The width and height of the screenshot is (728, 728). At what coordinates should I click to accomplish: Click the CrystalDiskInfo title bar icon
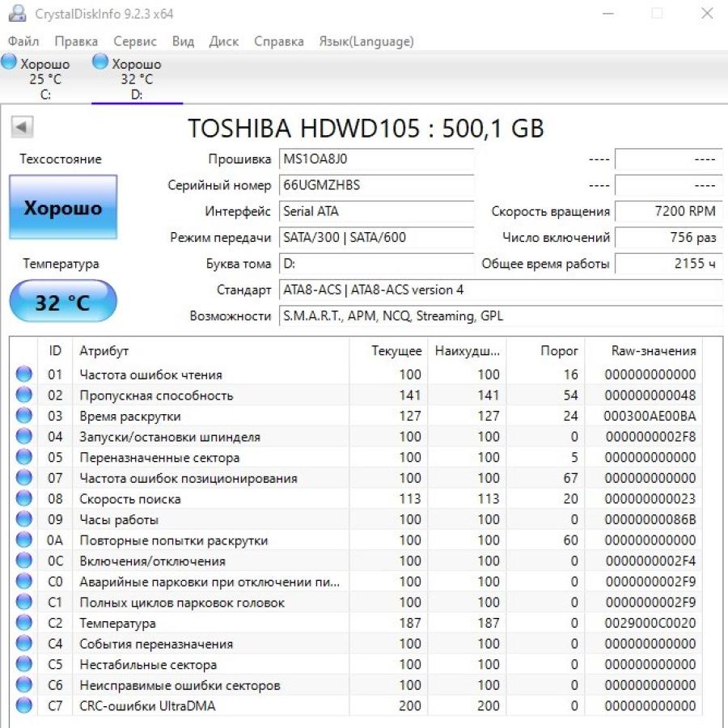point(18,13)
